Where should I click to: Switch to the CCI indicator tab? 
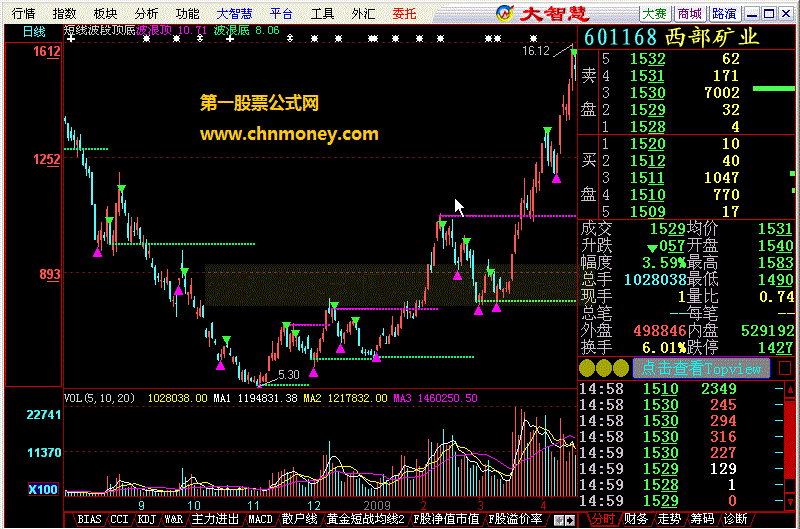click(119, 519)
